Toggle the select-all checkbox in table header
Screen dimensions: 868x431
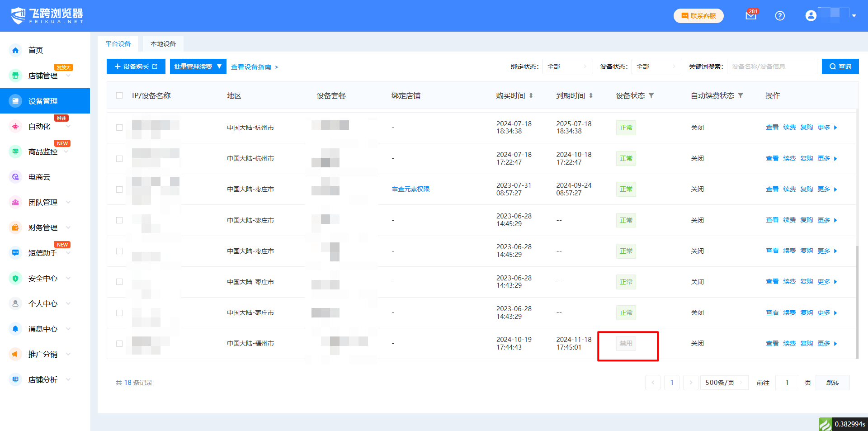coord(119,96)
